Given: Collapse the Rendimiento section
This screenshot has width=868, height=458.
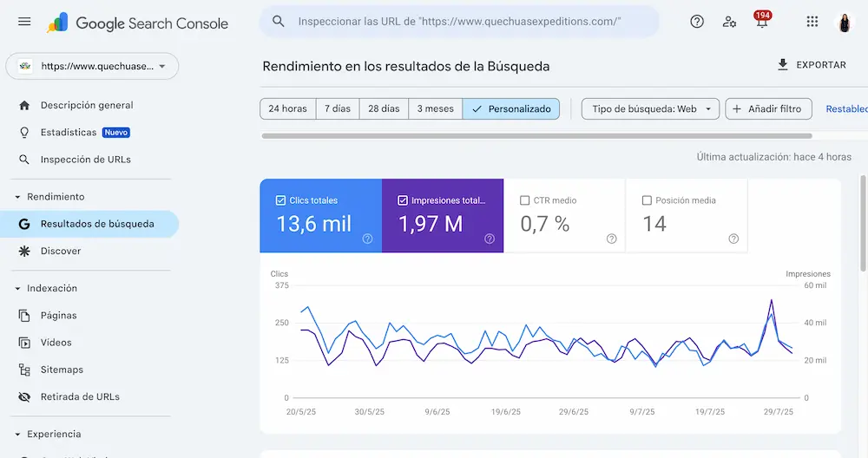Looking at the screenshot, I should tap(17, 197).
